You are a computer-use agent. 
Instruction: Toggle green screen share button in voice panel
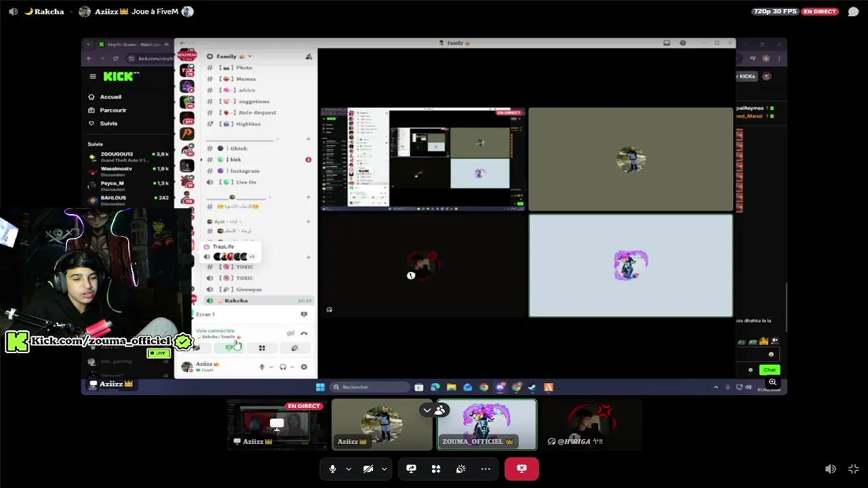pos(230,348)
